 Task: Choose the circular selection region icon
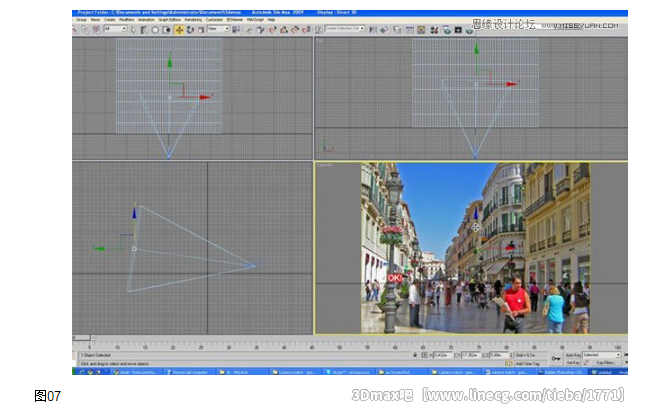tap(155, 30)
